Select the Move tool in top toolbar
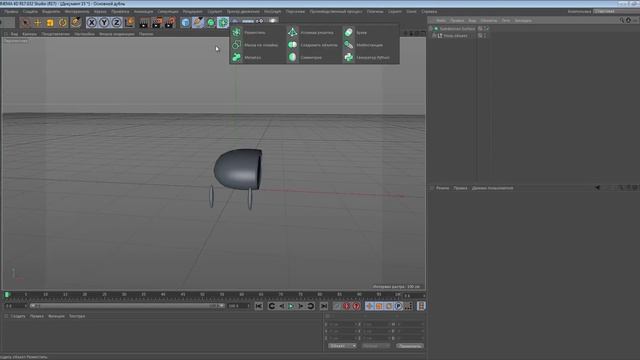This screenshot has width=640, height=360. pos(38,22)
